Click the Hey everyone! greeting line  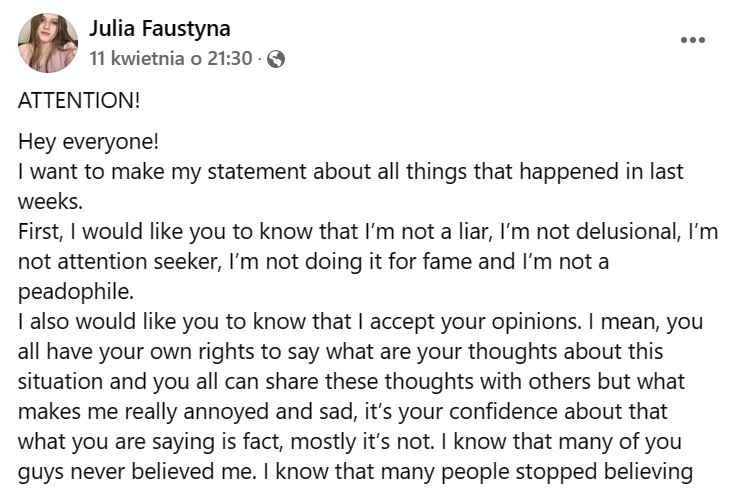88,142
